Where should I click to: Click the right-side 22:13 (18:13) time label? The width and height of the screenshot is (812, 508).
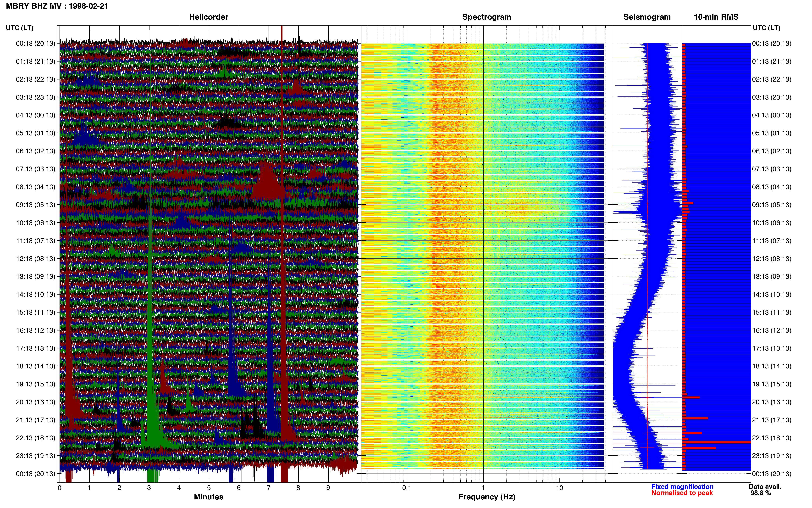click(772, 438)
